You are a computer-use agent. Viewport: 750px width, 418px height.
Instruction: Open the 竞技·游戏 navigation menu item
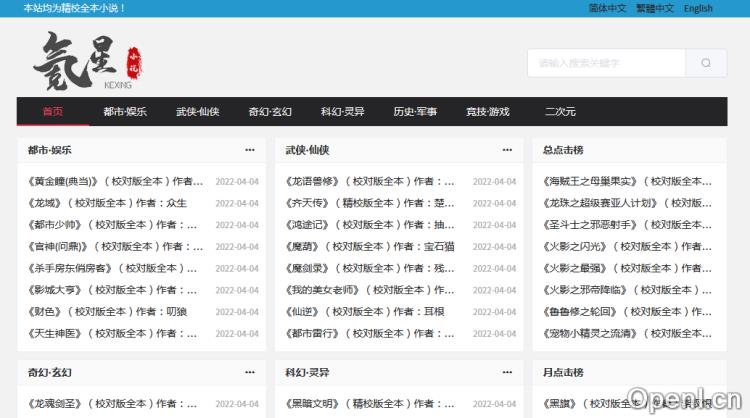point(487,111)
